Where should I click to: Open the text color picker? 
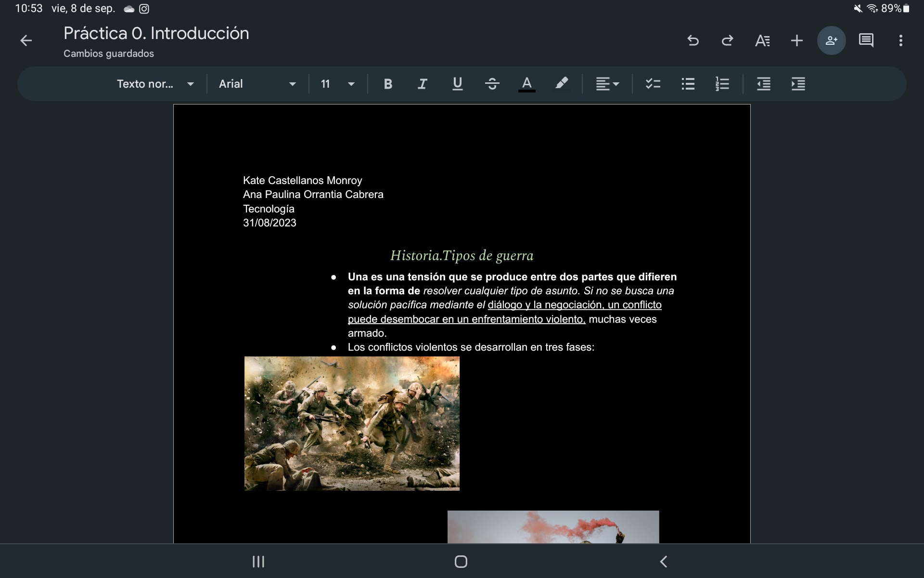click(526, 84)
